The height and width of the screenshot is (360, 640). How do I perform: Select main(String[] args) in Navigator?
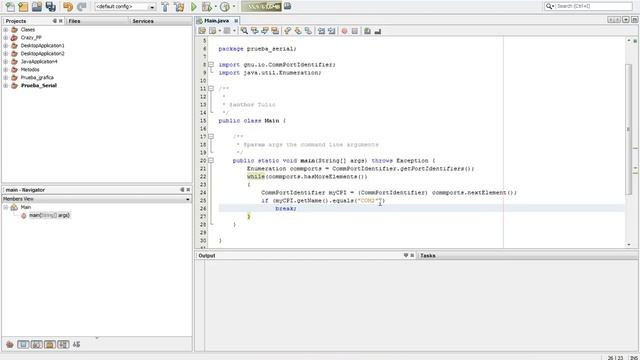click(x=49, y=215)
